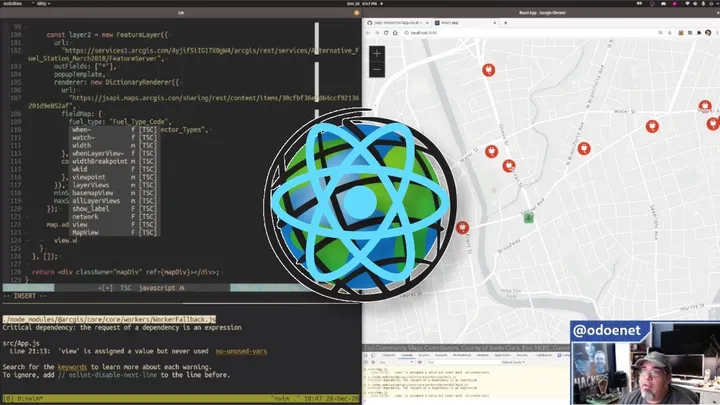
Task: Expand the console context 'top' dropdown
Action: point(395,362)
